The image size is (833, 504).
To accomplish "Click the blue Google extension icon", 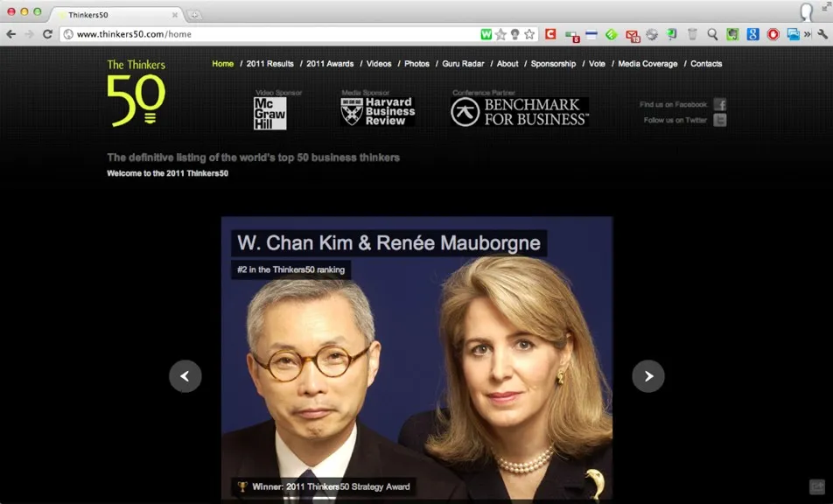I will tap(752, 34).
